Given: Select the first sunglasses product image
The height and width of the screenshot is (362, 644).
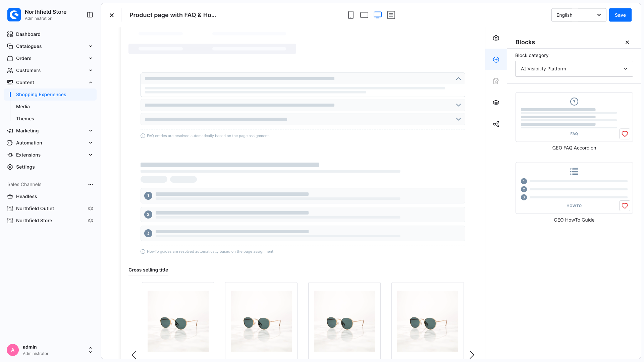Looking at the screenshot, I should click(x=178, y=321).
